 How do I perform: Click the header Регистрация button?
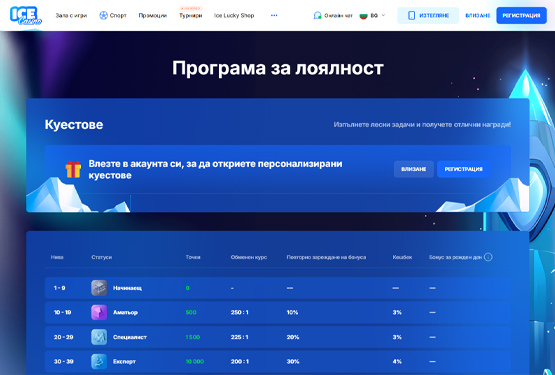point(521,16)
